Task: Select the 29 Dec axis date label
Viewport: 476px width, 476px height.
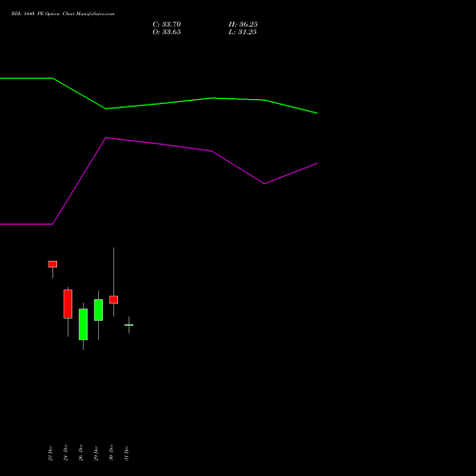Action: coord(96,453)
